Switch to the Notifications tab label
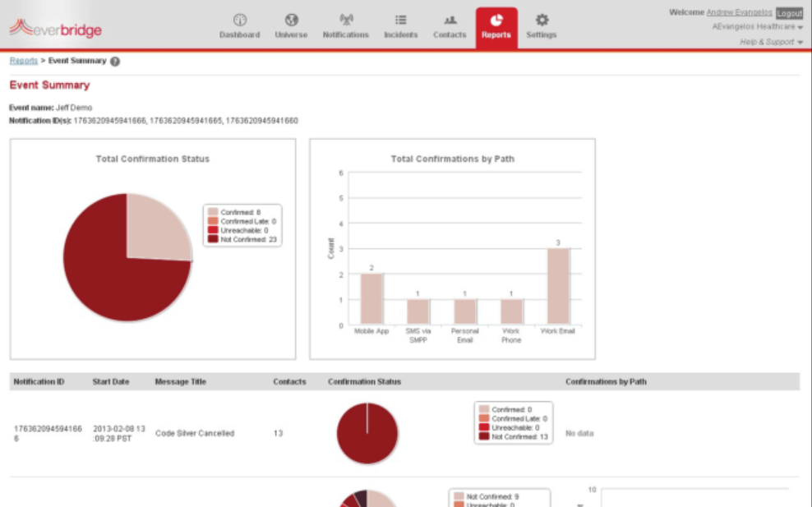 [x=346, y=35]
